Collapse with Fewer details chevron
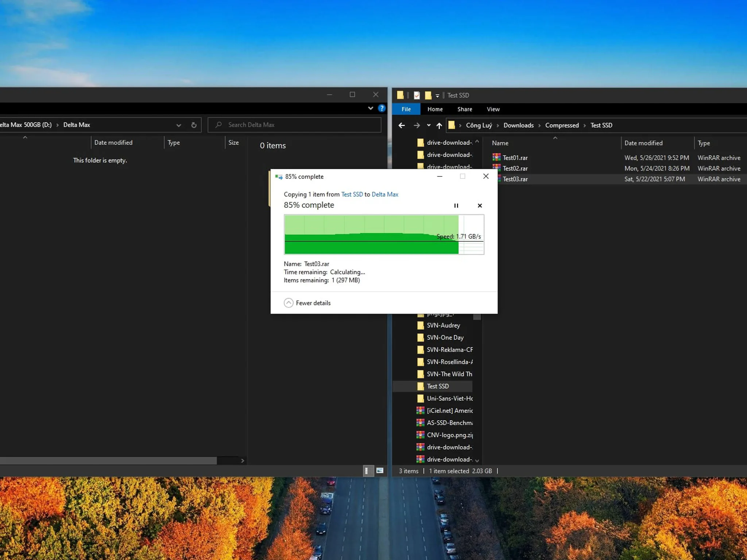This screenshot has width=747, height=560. (289, 303)
